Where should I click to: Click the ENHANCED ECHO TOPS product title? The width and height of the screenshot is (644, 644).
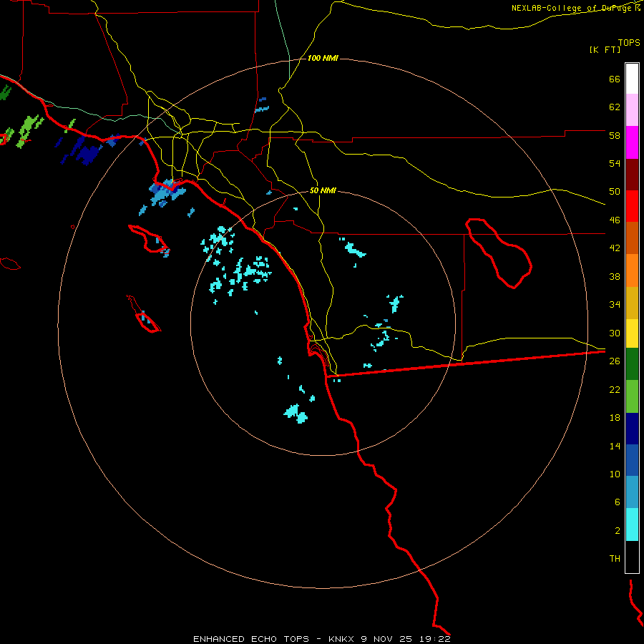click(251, 639)
